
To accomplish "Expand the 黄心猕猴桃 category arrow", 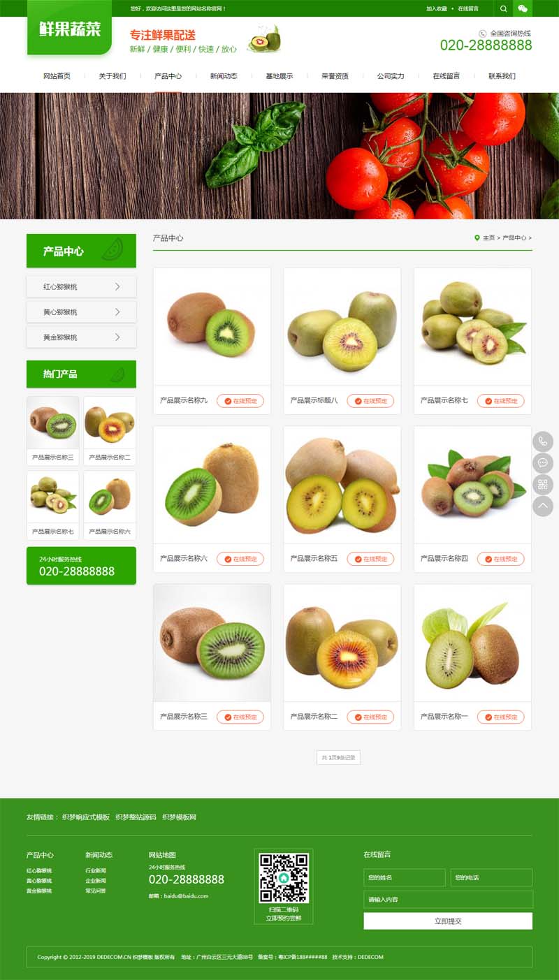I will coord(117,312).
